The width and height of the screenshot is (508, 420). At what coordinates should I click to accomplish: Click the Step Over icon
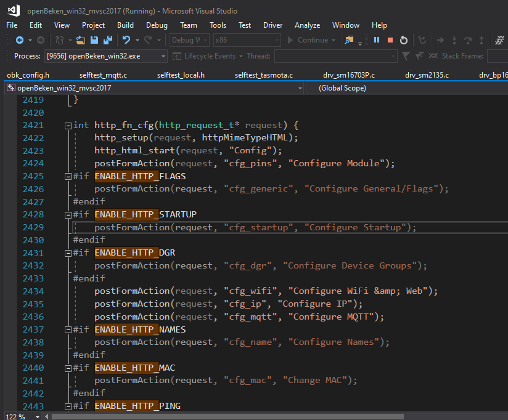468,40
